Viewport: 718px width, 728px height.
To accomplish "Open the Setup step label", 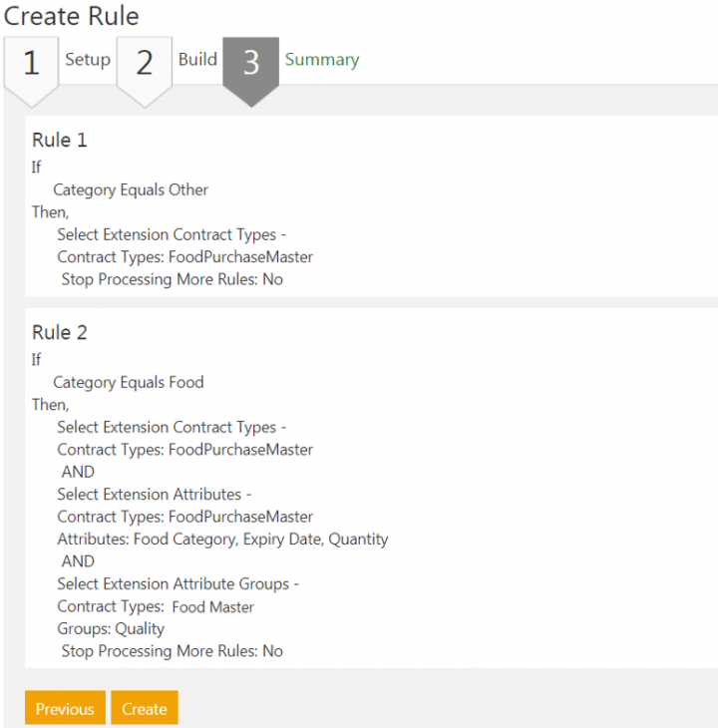I will [88, 60].
